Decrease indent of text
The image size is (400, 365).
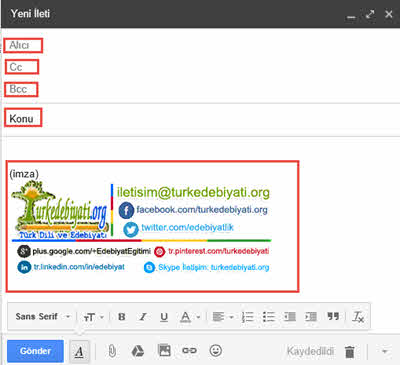(290, 317)
